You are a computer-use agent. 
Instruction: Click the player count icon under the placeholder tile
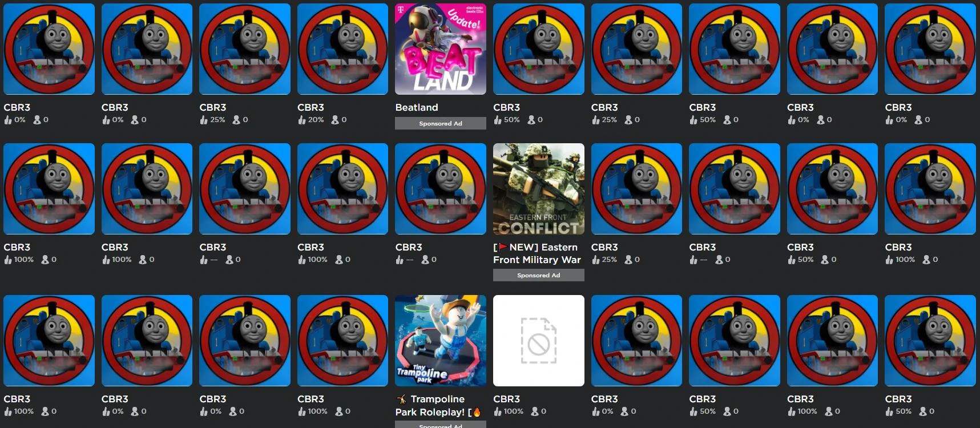tap(535, 411)
